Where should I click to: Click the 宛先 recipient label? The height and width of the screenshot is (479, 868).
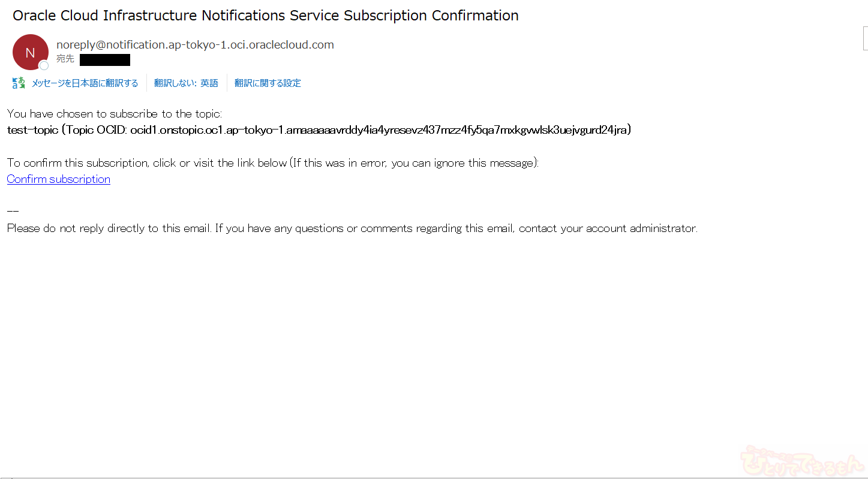65,59
